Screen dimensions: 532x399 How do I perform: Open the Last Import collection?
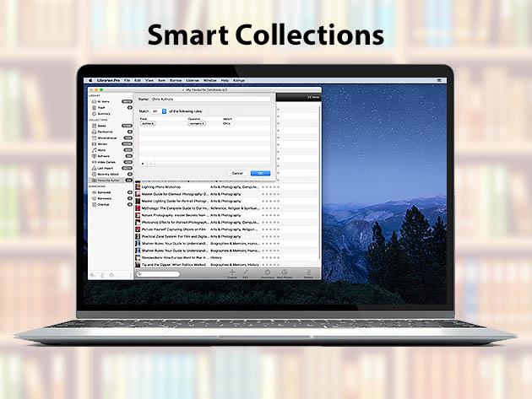coord(111,168)
